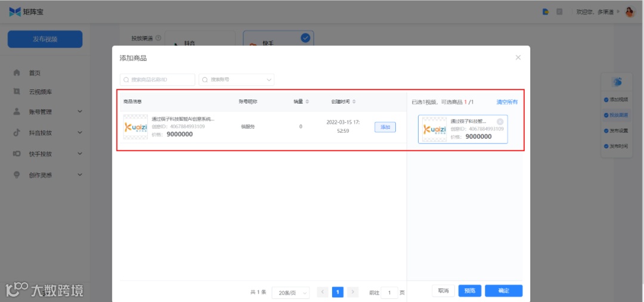This screenshot has width=644, height=302.
Task: Click the 取消 button
Action: (443, 291)
